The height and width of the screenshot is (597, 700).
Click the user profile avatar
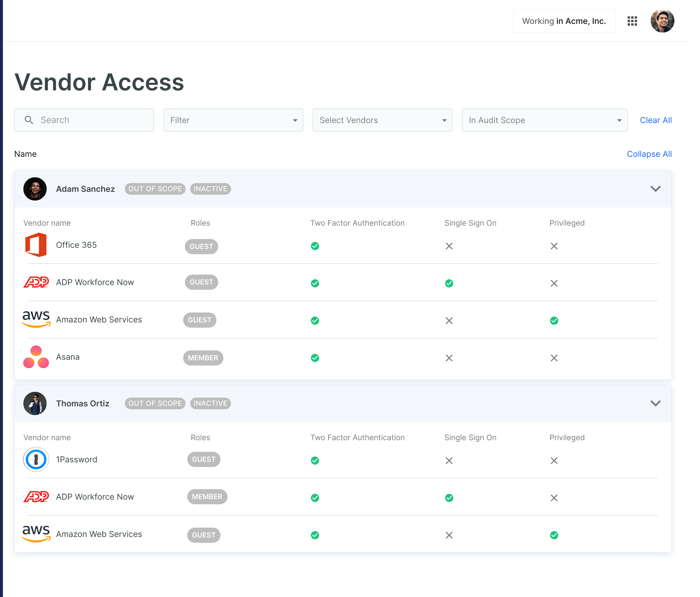[662, 21]
